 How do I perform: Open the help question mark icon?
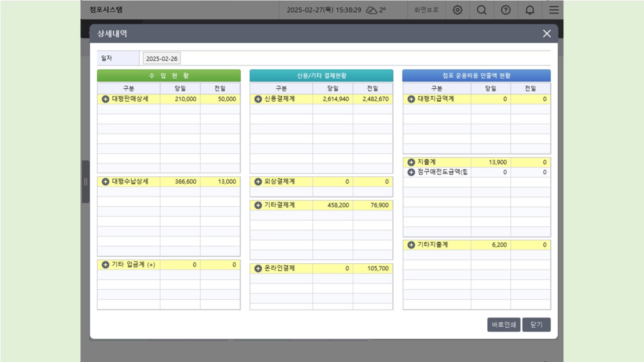506,10
